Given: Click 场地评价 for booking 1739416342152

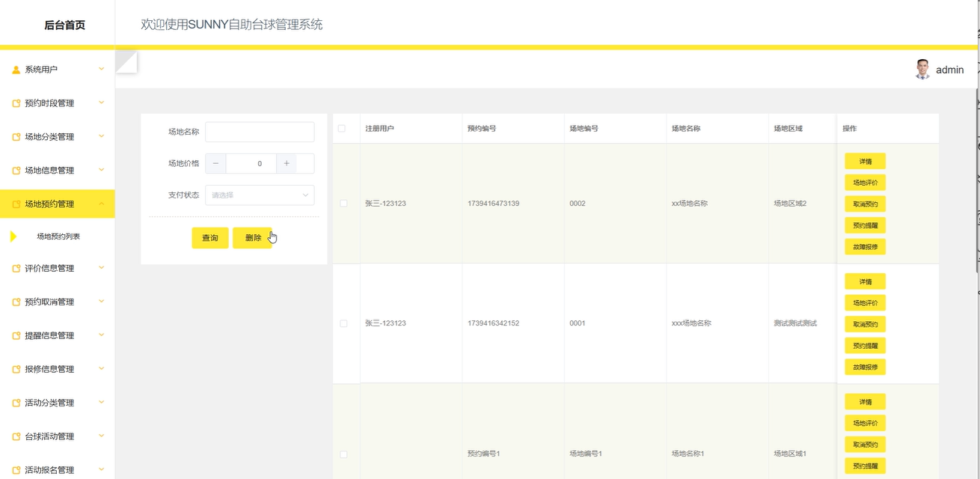Looking at the screenshot, I should tap(865, 303).
